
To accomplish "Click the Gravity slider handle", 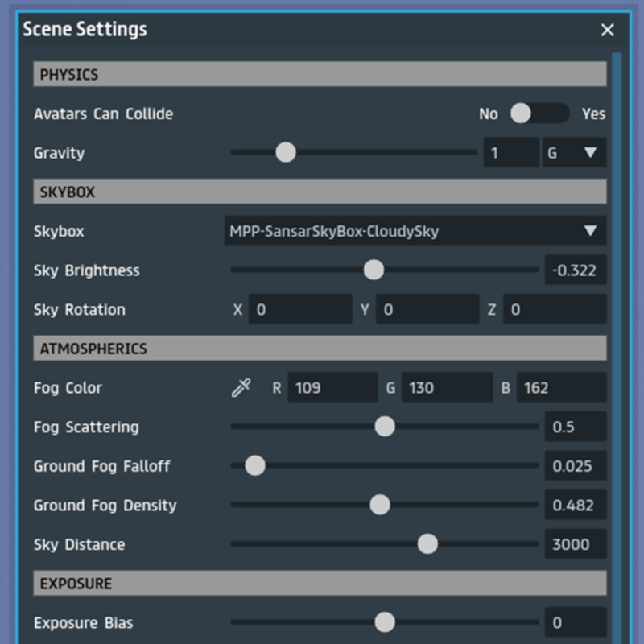I will [x=286, y=152].
